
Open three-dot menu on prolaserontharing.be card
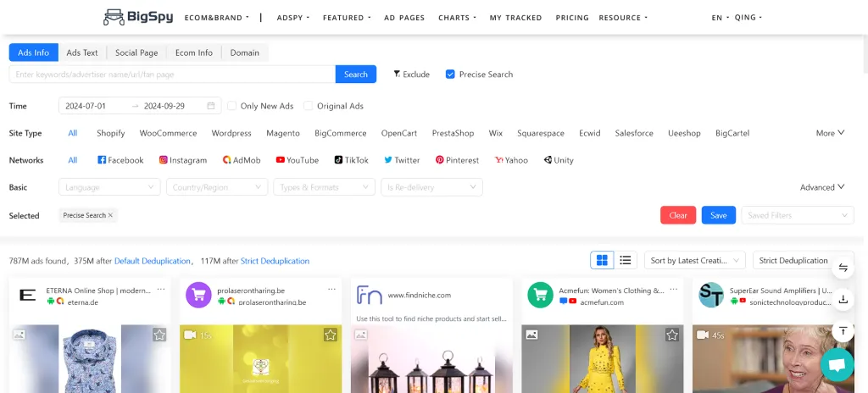[331, 290]
